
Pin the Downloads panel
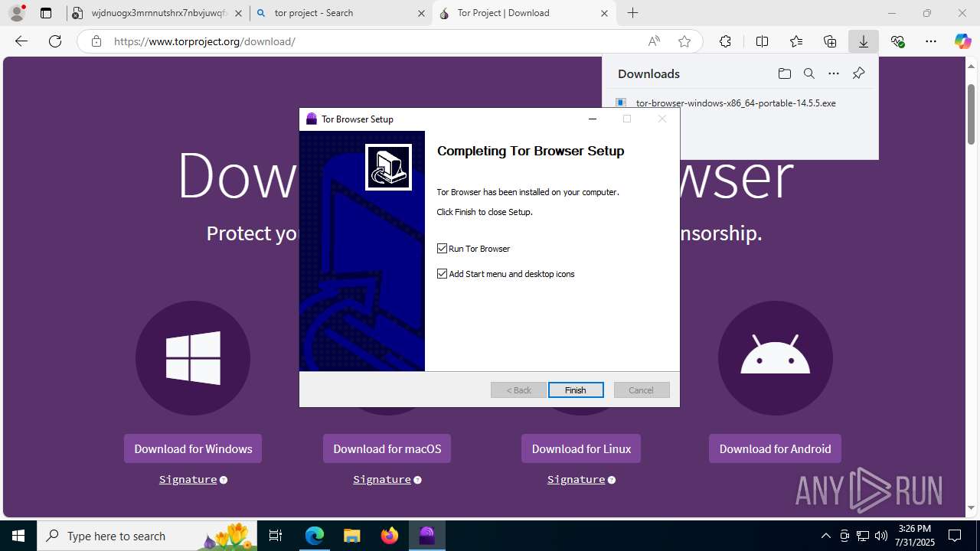(858, 73)
